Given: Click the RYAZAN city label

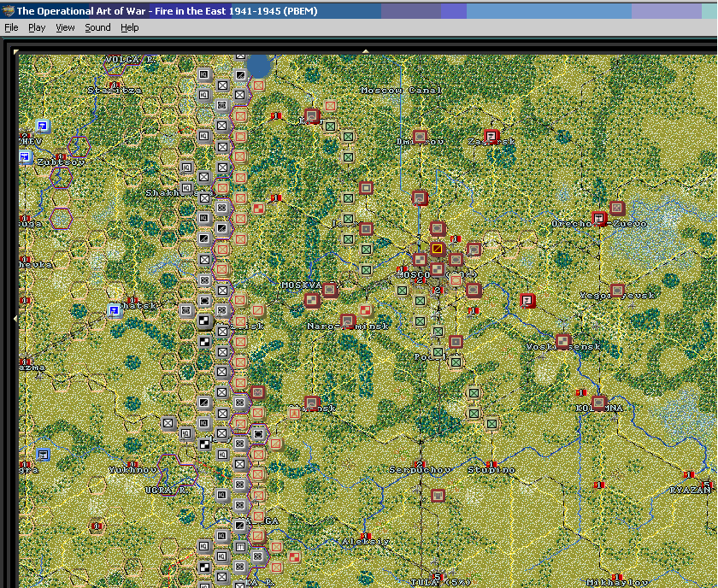Looking at the screenshot, I should tap(690, 490).
